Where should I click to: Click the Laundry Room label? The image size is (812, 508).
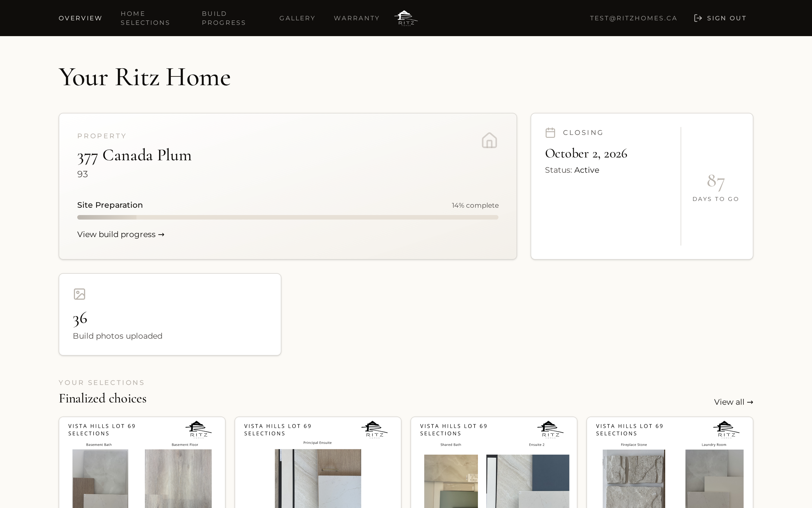pos(714,444)
